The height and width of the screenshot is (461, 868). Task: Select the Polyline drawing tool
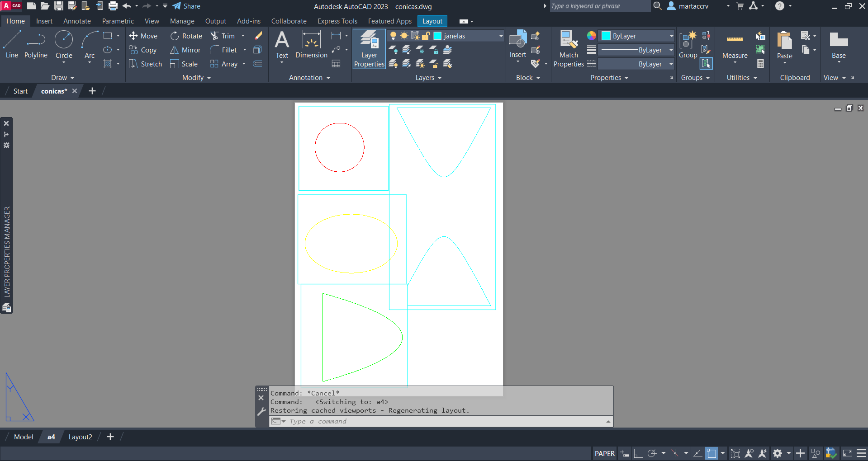point(36,45)
